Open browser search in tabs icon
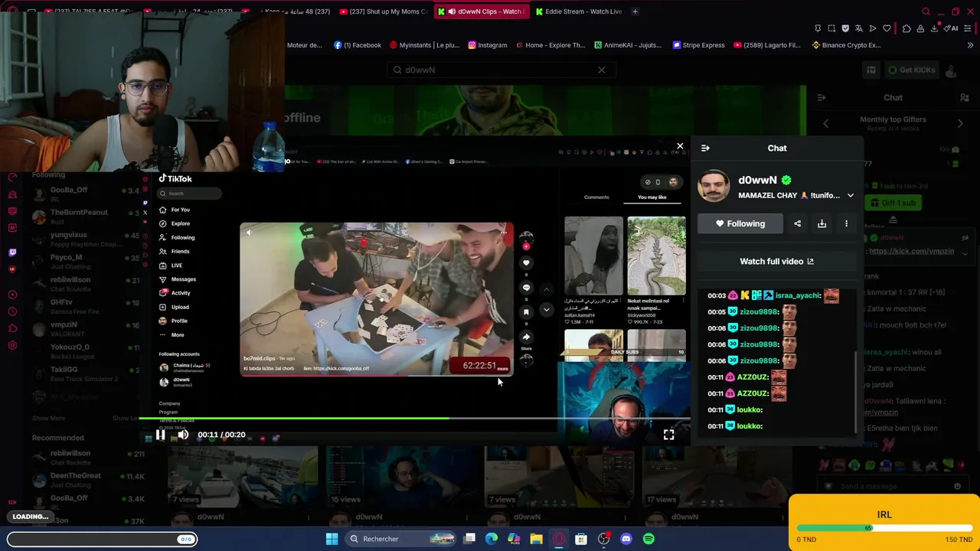The width and height of the screenshot is (980, 551). [x=926, y=11]
